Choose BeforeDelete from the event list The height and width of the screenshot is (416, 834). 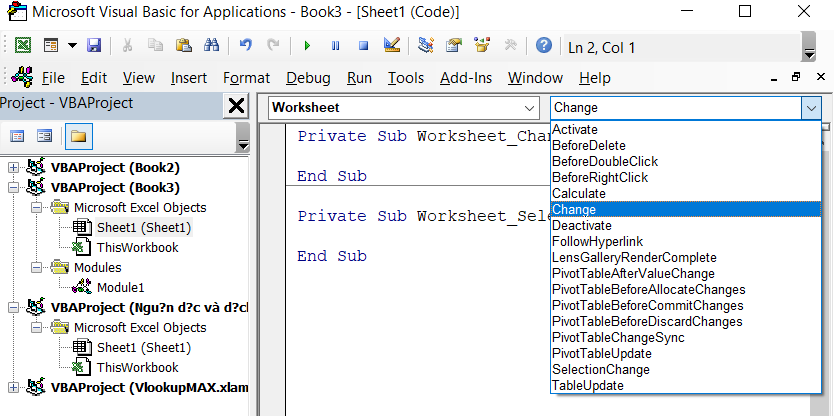[x=686, y=146]
